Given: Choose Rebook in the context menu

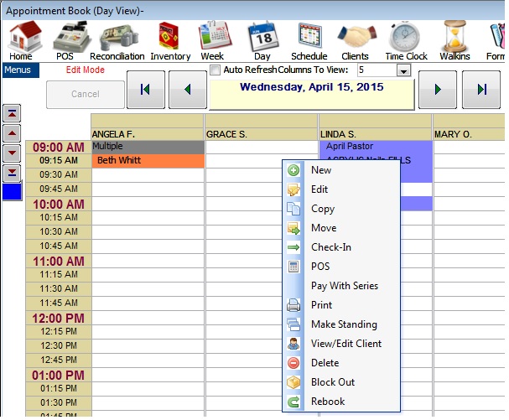Looking at the screenshot, I should click(x=341, y=402).
